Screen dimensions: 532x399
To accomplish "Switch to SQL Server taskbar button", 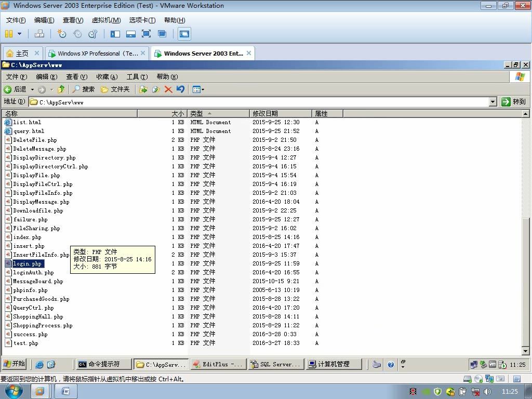I will pyautogui.click(x=276, y=364).
